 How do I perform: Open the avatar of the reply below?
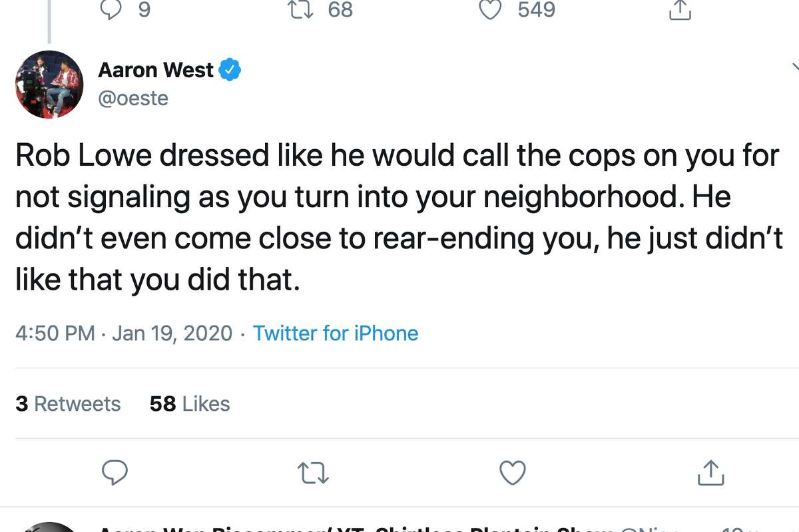coord(49,527)
